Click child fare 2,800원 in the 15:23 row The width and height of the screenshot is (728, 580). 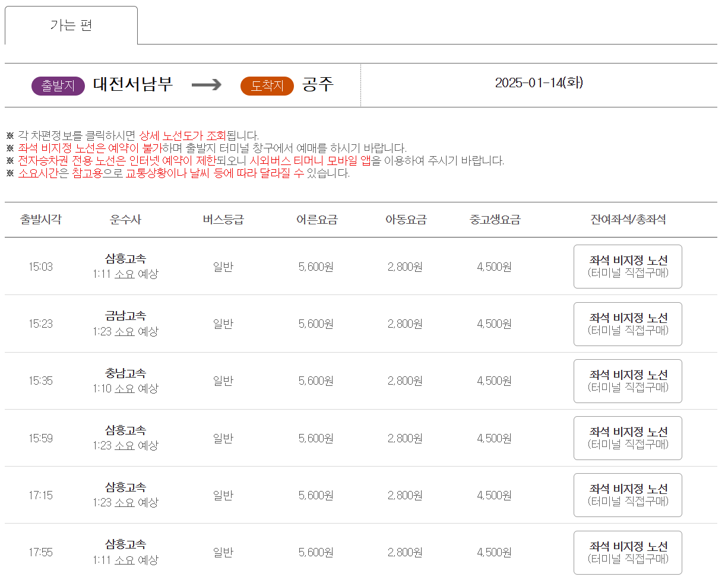(x=405, y=324)
